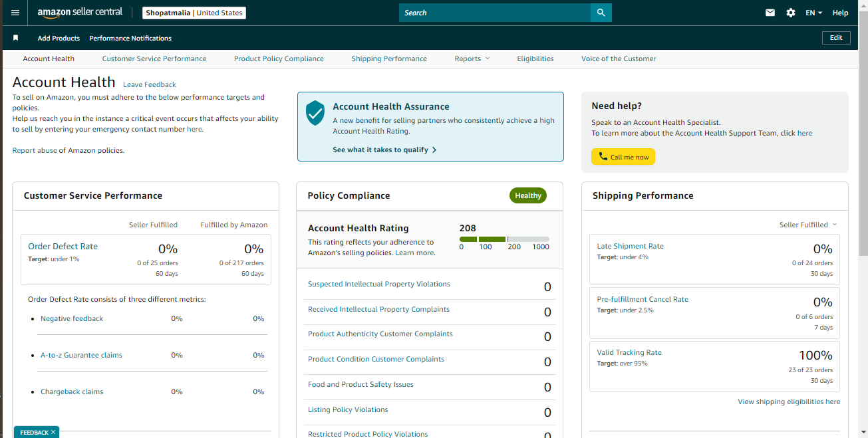Open Suspected Intellectual Property Violations
Screen dimensions: 868x438
point(379,284)
